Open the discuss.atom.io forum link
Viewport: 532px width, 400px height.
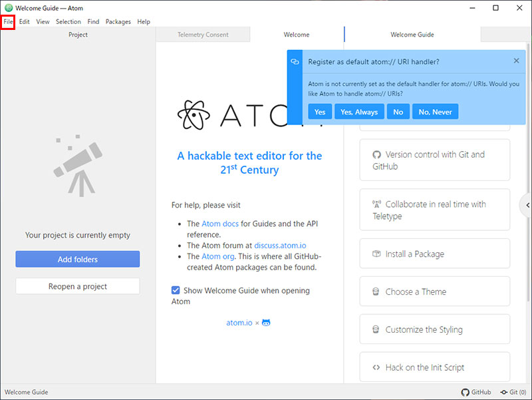(280, 246)
